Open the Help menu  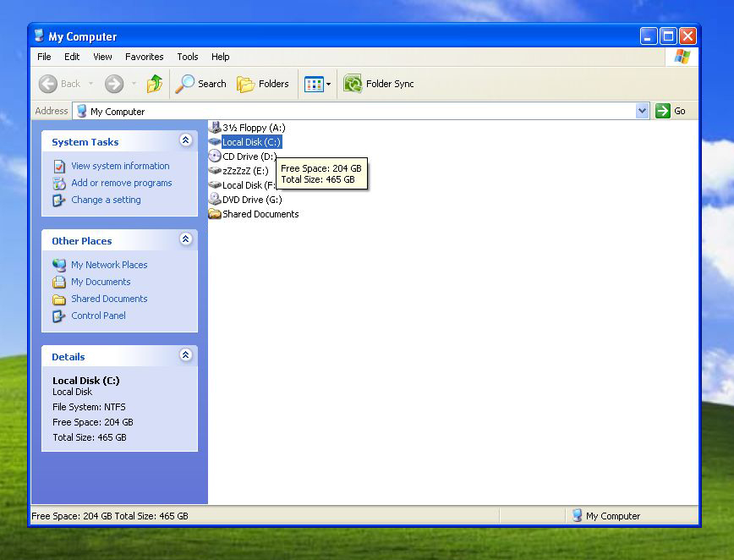221,57
